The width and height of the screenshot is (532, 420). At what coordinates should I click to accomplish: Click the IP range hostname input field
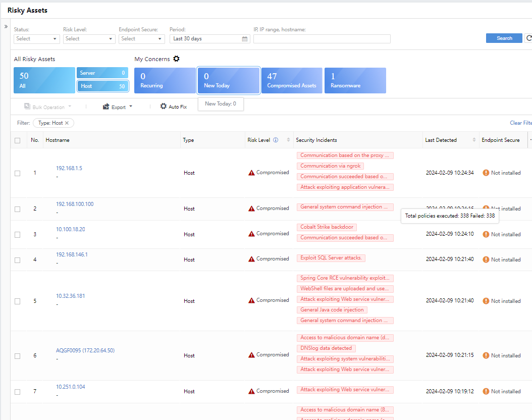click(x=322, y=39)
